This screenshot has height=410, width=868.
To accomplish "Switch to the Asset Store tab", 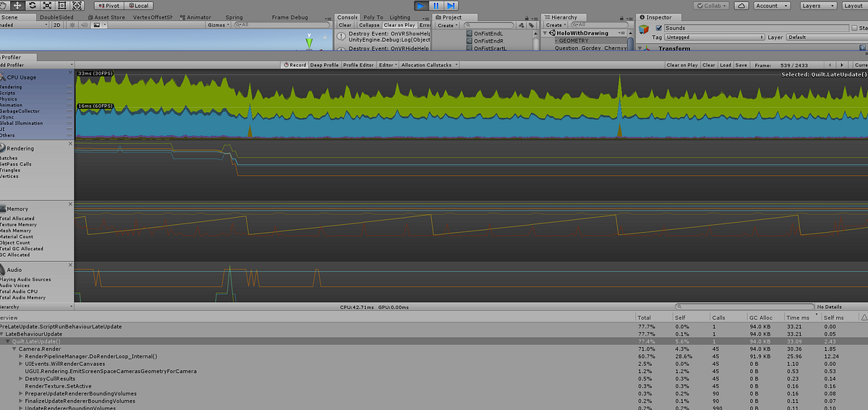I will tap(106, 17).
